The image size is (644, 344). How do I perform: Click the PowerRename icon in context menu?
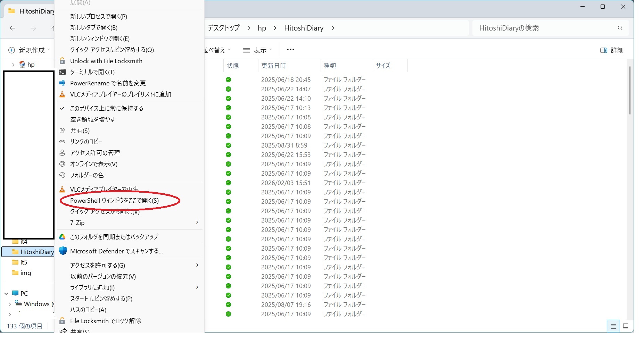click(62, 83)
